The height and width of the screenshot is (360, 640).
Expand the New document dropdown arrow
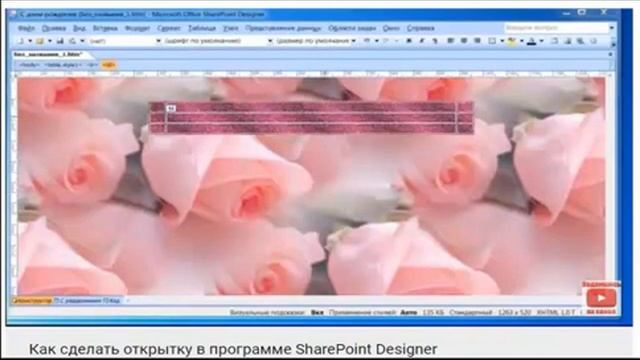pos(30,41)
